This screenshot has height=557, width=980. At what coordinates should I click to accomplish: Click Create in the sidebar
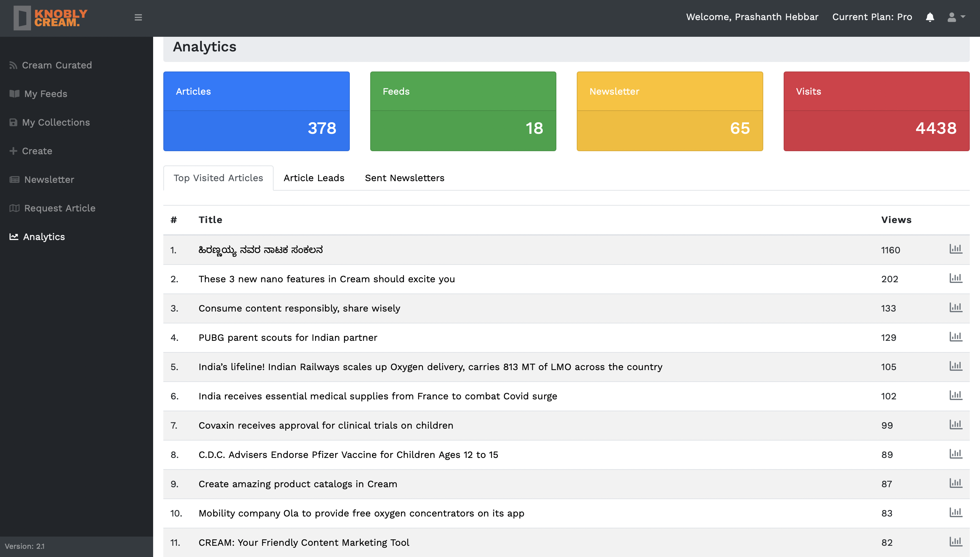click(37, 151)
